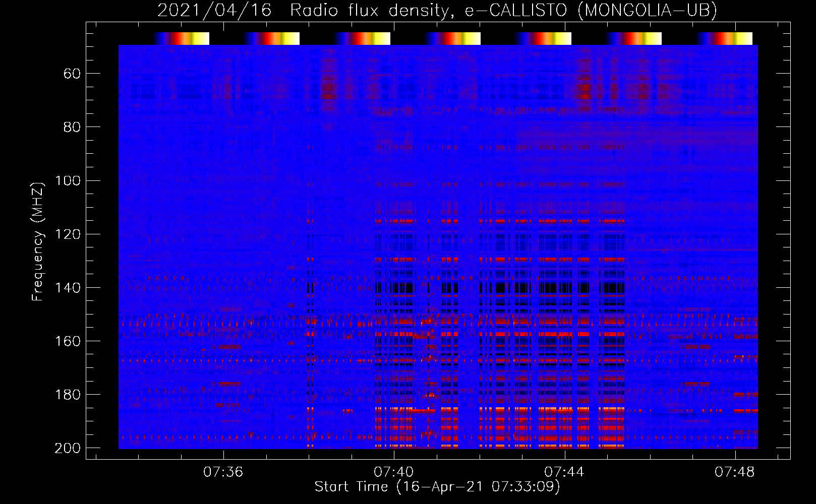Click the 100 MHz frequency tick label
This screenshot has width=816, height=504.
coord(68,180)
